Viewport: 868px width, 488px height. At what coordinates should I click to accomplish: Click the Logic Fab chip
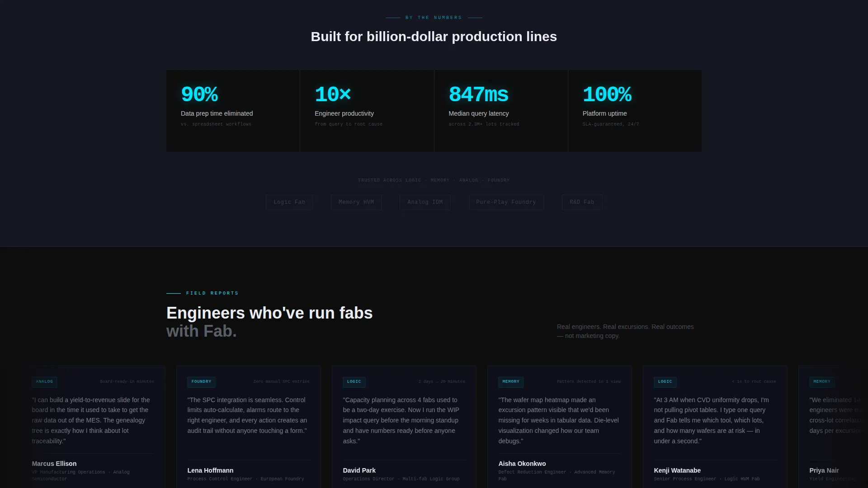click(x=289, y=202)
